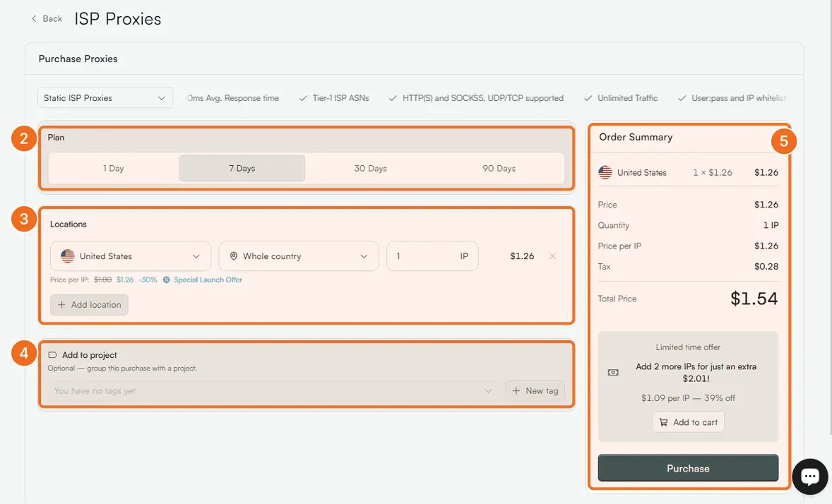Screen dimensions: 832x504
Task: Expand the Whole country region dropdown
Action: click(299, 256)
